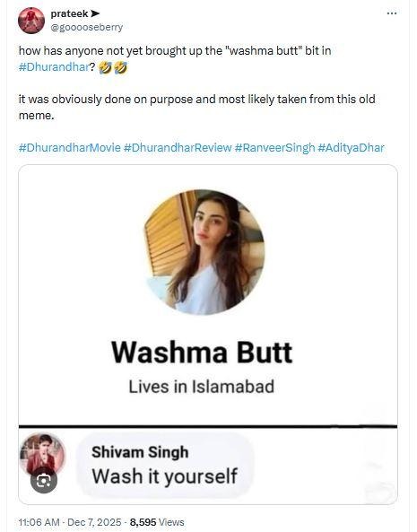Click the Shivam Singh commenter name
Viewport: 417px width, 532px height.
[x=140, y=452]
